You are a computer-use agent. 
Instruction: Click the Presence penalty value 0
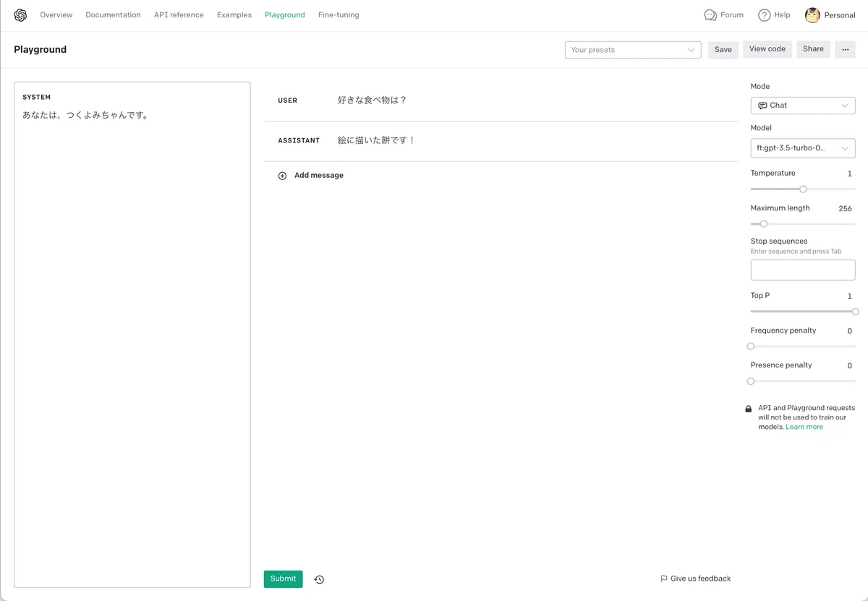click(x=850, y=366)
